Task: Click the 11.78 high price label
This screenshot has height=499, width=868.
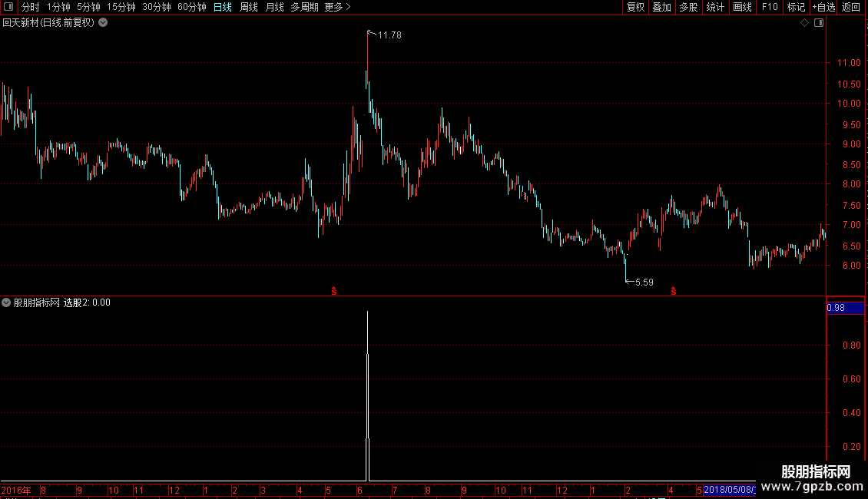Action: pyautogui.click(x=389, y=35)
